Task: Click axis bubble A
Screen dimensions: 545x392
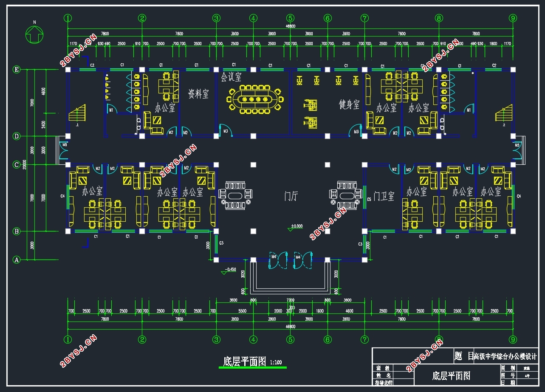Action: coord(17,260)
